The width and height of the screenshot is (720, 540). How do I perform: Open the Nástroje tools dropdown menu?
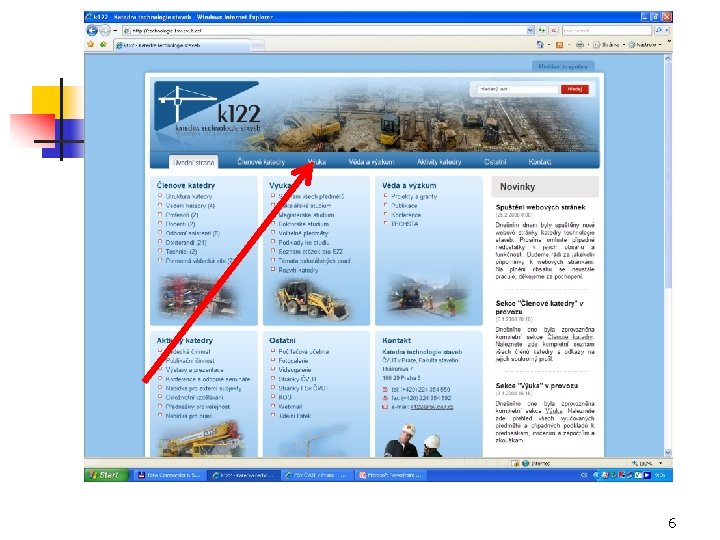click(645, 45)
